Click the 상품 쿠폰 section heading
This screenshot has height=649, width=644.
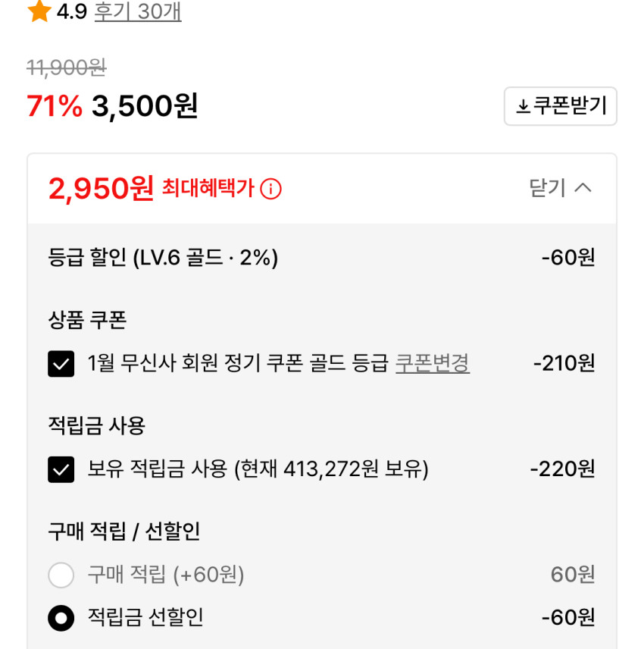87,320
